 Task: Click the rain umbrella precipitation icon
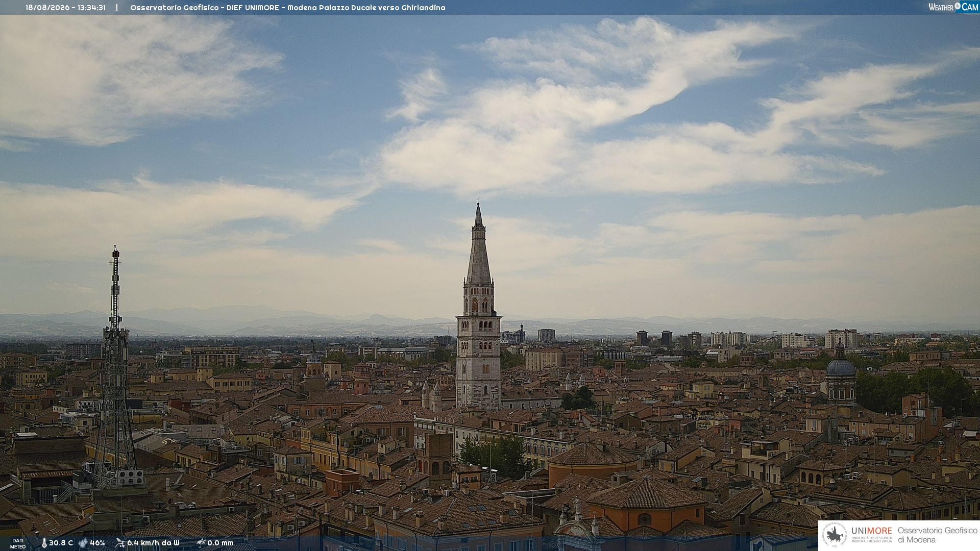click(201, 543)
